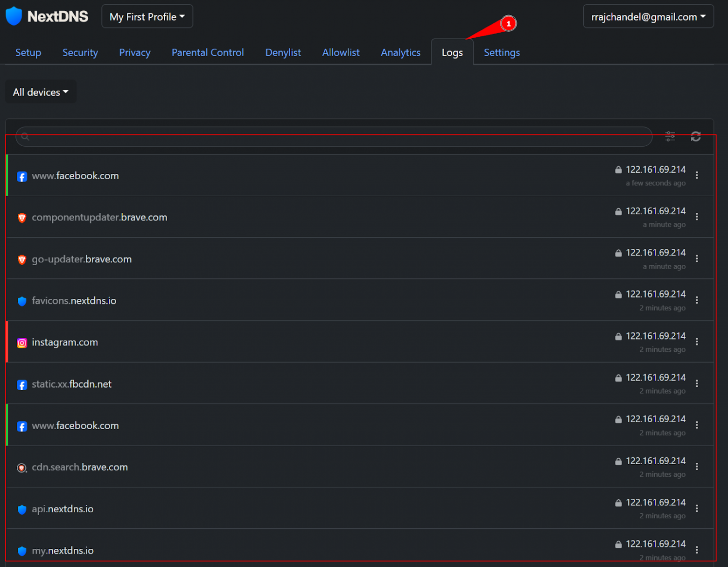This screenshot has height=567, width=728.
Task: Click lock icon on instagram.com row
Action: (618, 336)
